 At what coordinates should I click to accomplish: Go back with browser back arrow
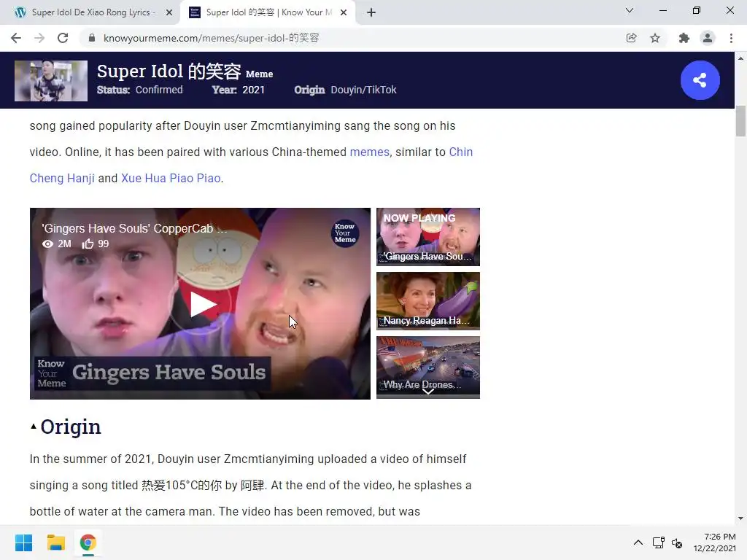point(16,38)
